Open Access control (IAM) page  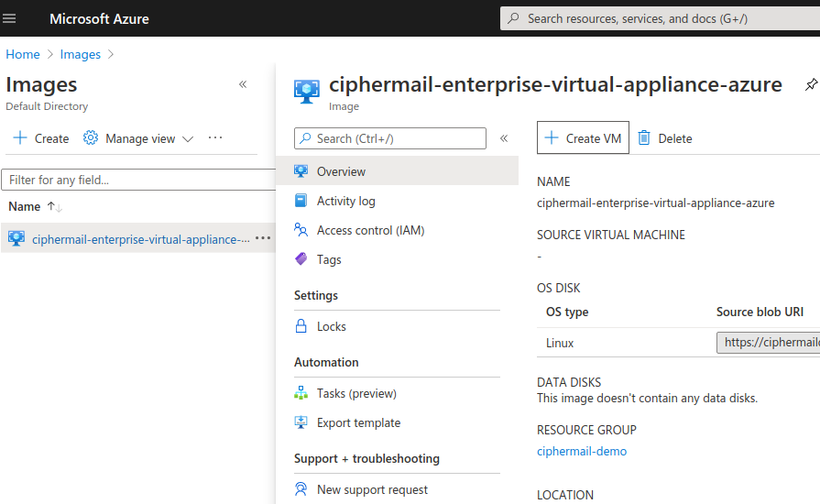click(x=370, y=230)
